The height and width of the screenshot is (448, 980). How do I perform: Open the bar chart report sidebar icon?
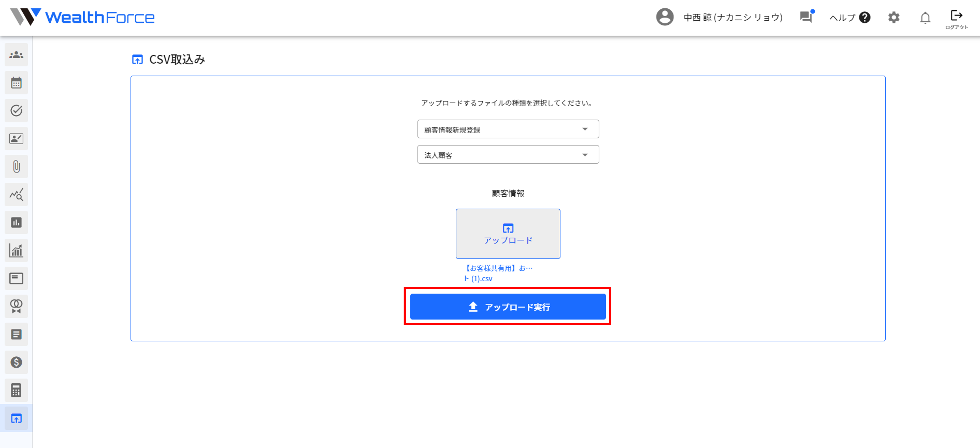16,223
